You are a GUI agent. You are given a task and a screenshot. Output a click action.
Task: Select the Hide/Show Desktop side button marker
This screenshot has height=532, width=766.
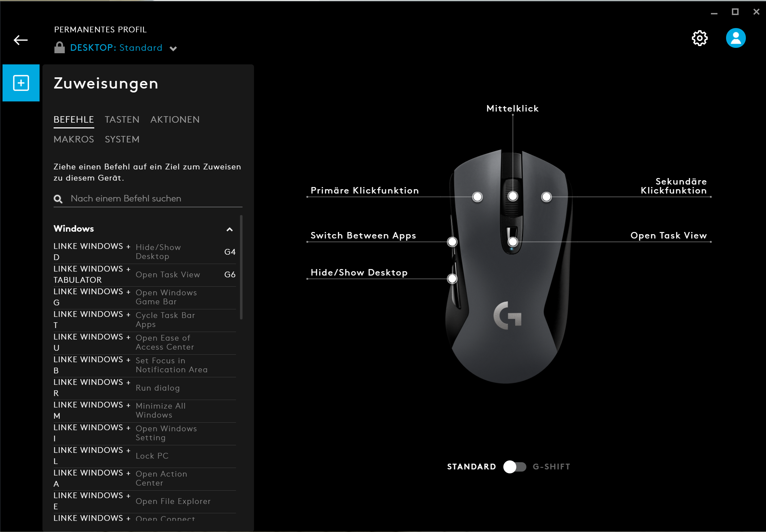(452, 279)
